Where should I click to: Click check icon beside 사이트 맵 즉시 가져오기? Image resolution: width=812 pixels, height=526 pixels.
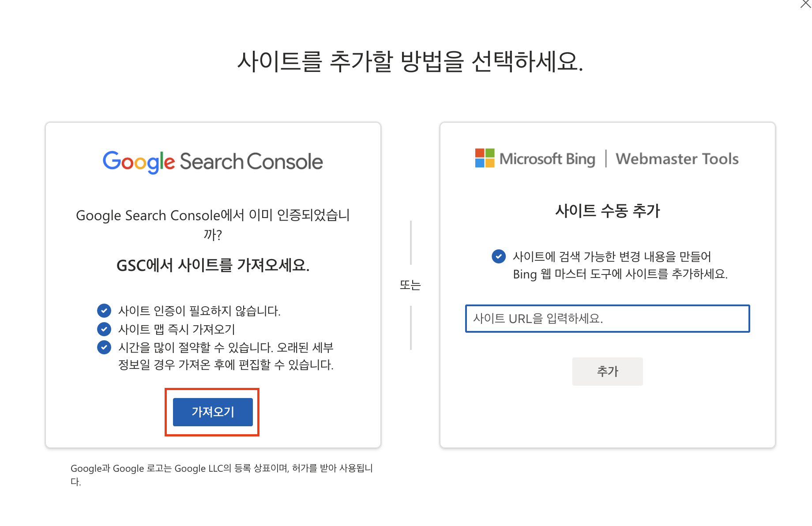[x=104, y=329]
